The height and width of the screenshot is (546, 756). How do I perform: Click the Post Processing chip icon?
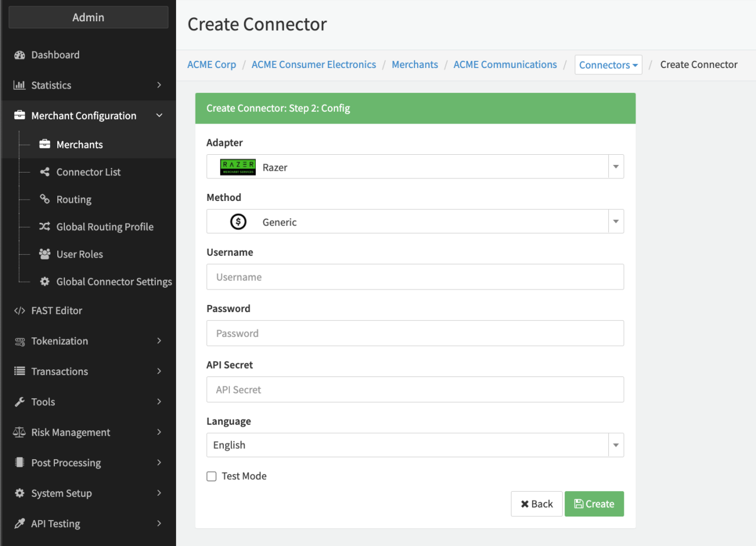coord(19,463)
